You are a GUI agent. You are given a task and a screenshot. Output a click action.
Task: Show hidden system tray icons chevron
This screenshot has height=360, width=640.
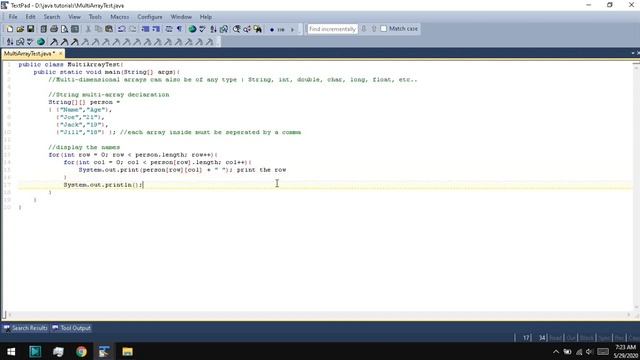(556, 352)
